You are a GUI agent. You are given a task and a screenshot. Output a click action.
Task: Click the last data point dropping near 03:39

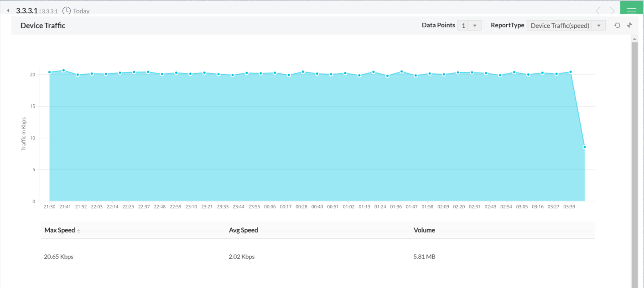click(x=584, y=147)
